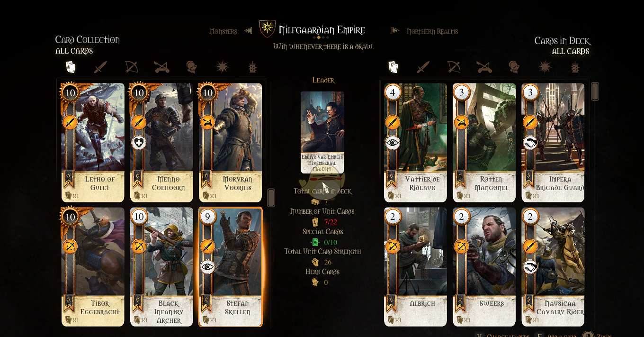Switch to next faction with right arrow
644x337 pixels.
[395, 31]
